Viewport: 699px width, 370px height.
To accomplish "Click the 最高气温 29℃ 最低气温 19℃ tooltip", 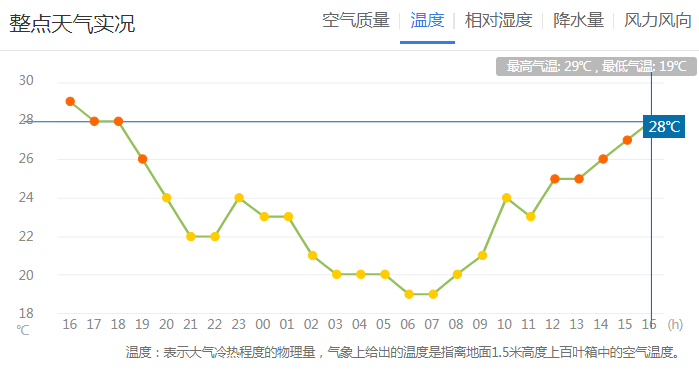I will pyautogui.click(x=596, y=66).
